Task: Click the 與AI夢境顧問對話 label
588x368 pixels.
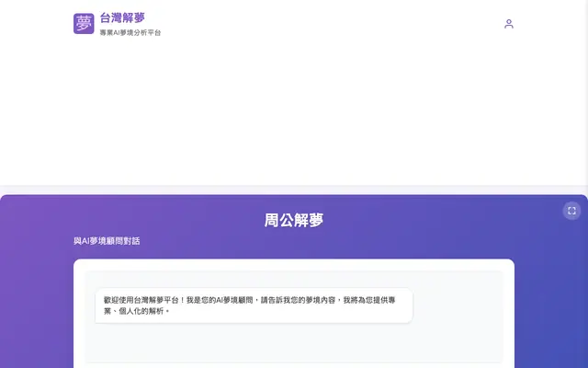Action: point(107,241)
